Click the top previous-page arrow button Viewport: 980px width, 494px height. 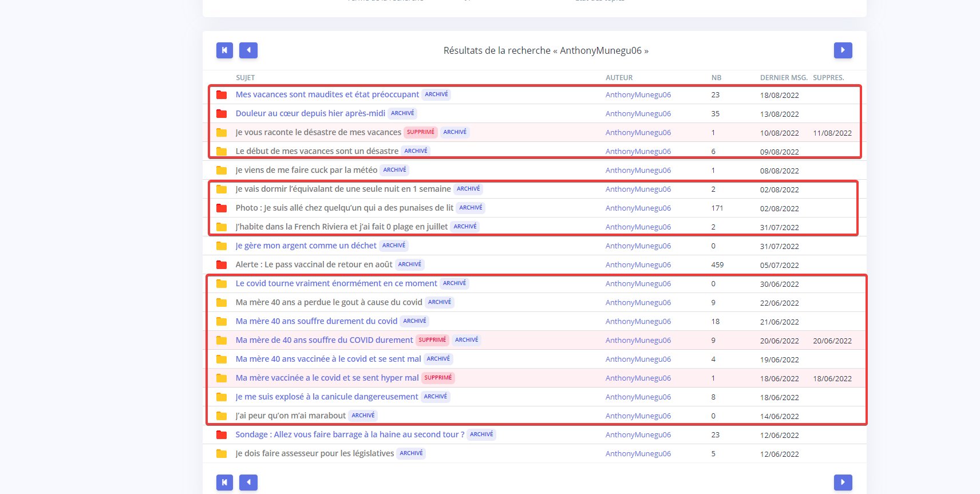tap(248, 50)
